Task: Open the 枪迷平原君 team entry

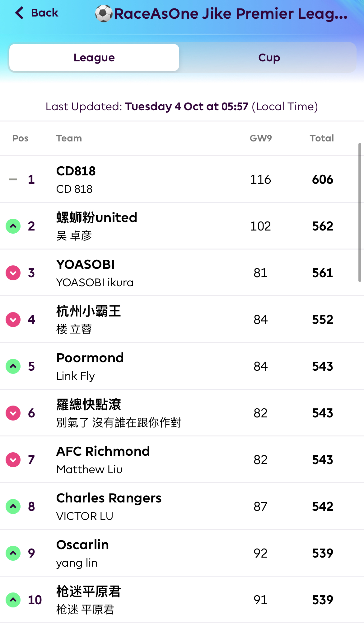Action: [89, 592]
